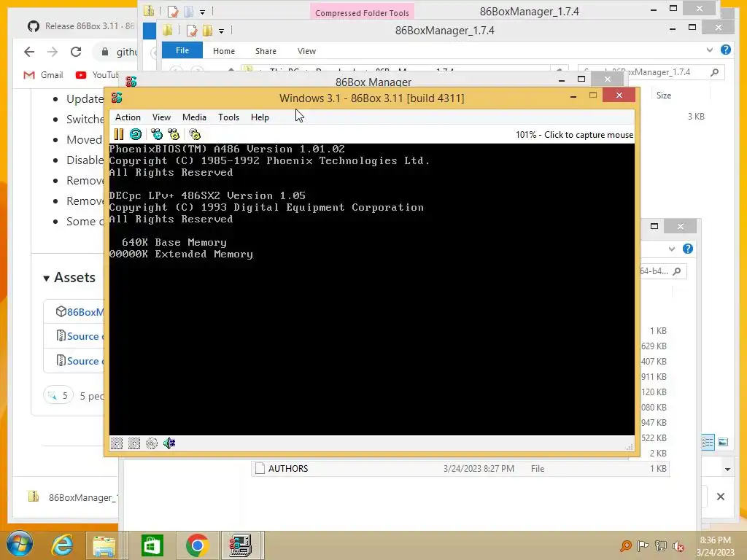Click the search icon in the lower Explorer window
The width and height of the screenshot is (747, 560).
tap(677, 271)
